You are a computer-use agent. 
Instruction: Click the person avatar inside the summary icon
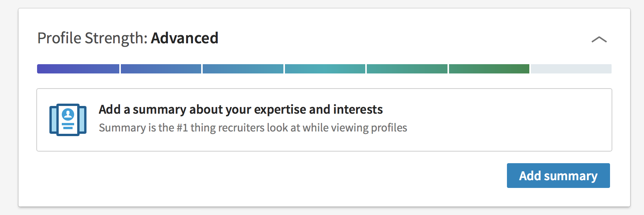[68, 114]
